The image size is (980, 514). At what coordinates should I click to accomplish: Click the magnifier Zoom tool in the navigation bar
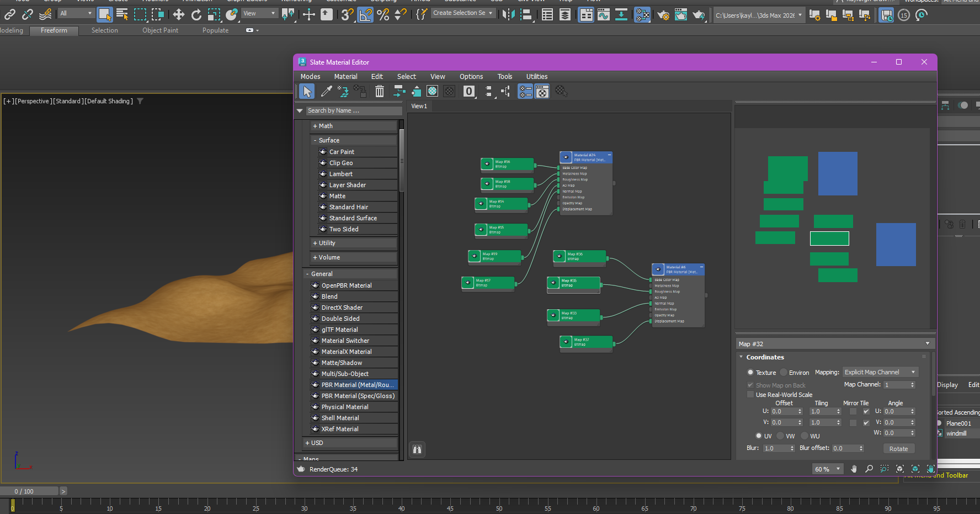pyautogui.click(x=869, y=469)
